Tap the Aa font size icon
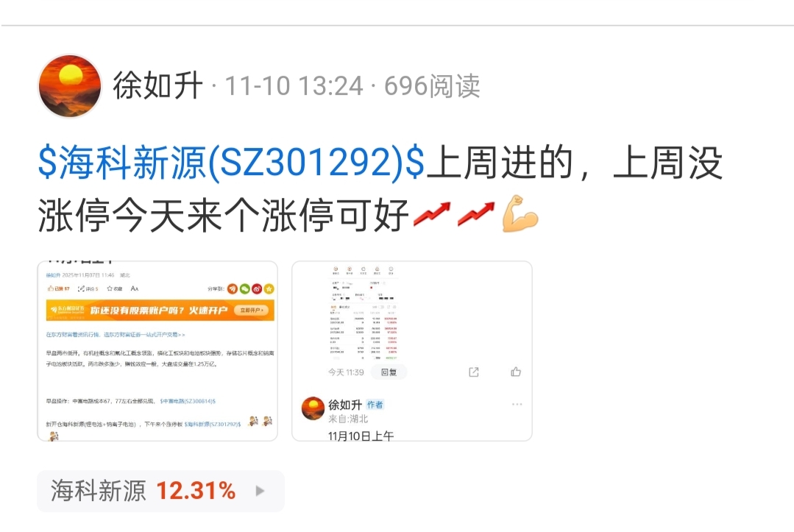The width and height of the screenshot is (794, 532). coord(134,288)
